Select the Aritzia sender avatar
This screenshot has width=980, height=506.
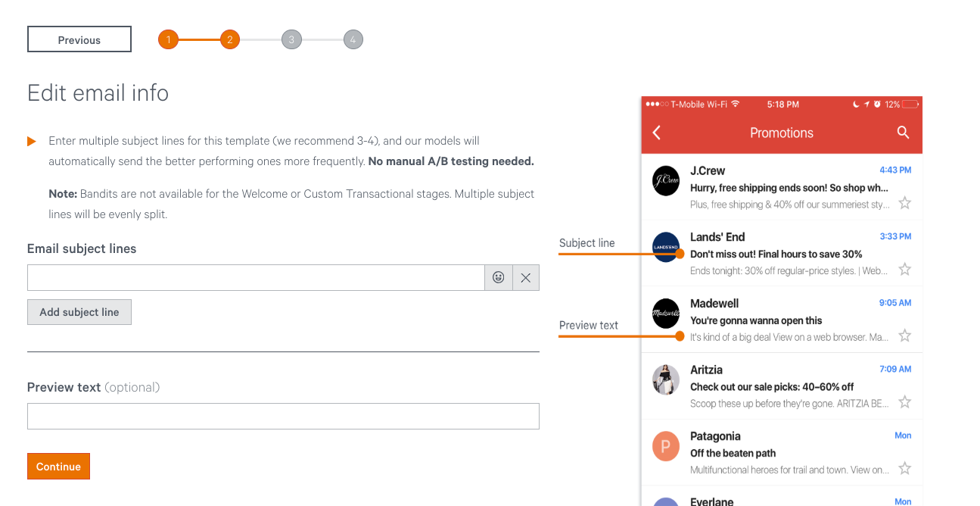666,380
